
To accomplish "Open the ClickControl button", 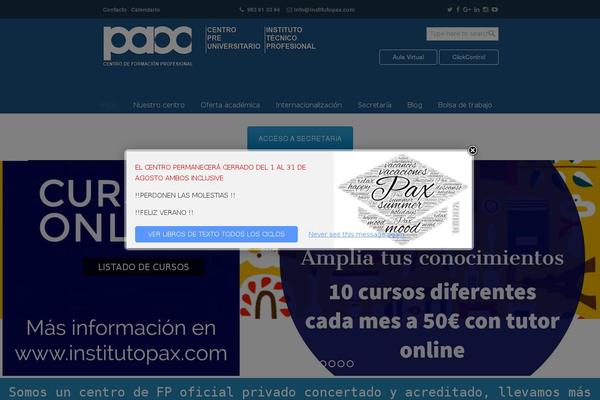I will [x=469, y=57].
